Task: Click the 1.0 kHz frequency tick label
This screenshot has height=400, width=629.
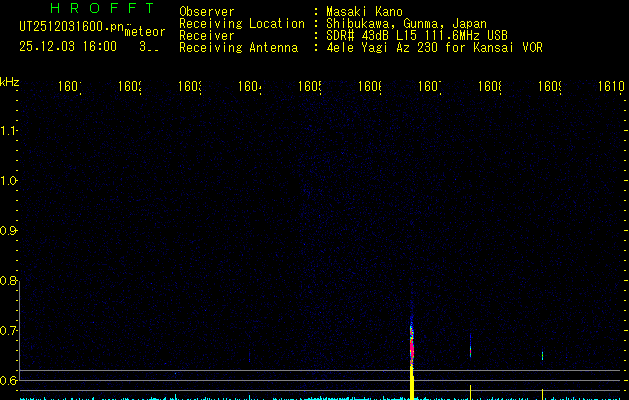Action: click(9, 181)
